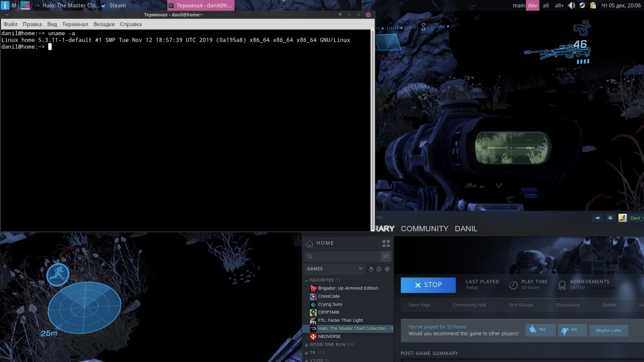Image resolution: width=644 pixels, height=362 pixels.
Task: Click the terminal vertical scrollbar
Action: click(373, 130)
